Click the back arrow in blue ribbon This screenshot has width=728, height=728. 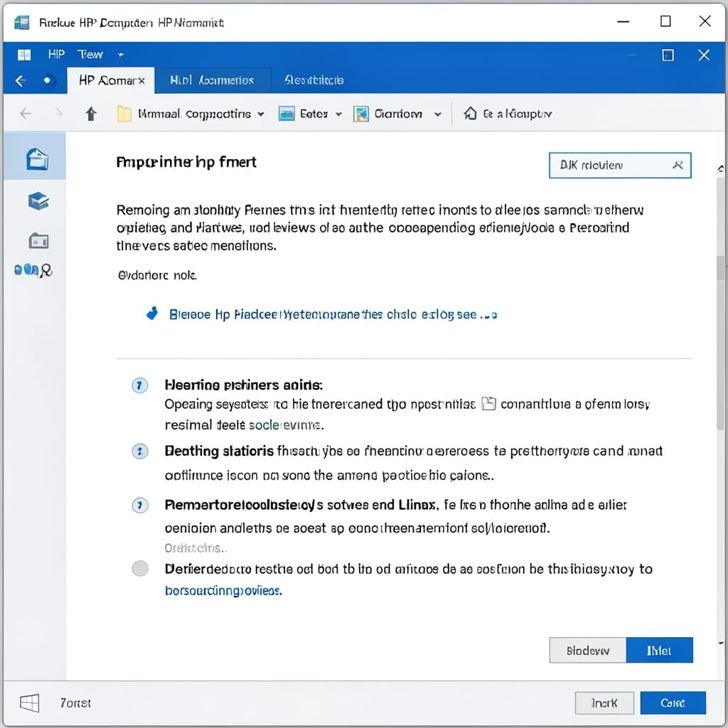pos(21,81)
